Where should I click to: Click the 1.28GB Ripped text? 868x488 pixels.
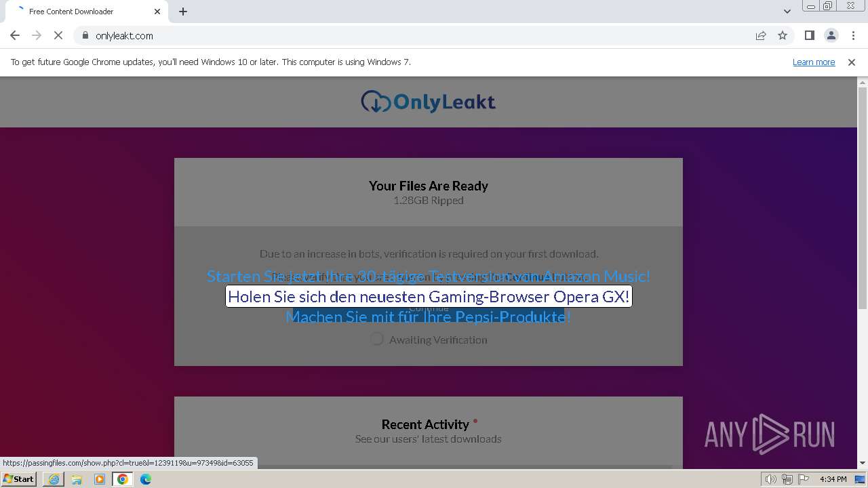coord(429,201)
